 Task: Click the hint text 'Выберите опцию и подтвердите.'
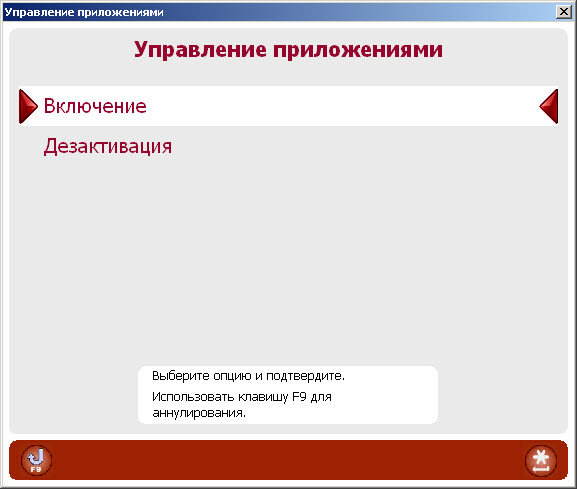[x=248, y=376]
